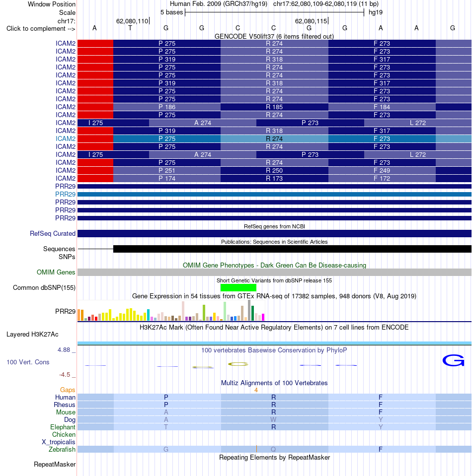Viewport: 472px width, 476px height.
Task: Click the orange '4' gap marker
Action: 256,390
